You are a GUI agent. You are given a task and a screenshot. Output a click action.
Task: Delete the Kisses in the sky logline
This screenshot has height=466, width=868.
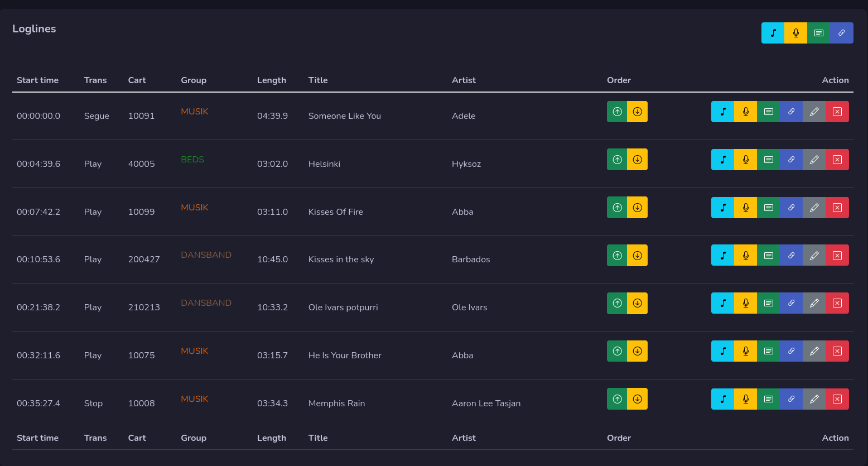[x=837, y=256]
